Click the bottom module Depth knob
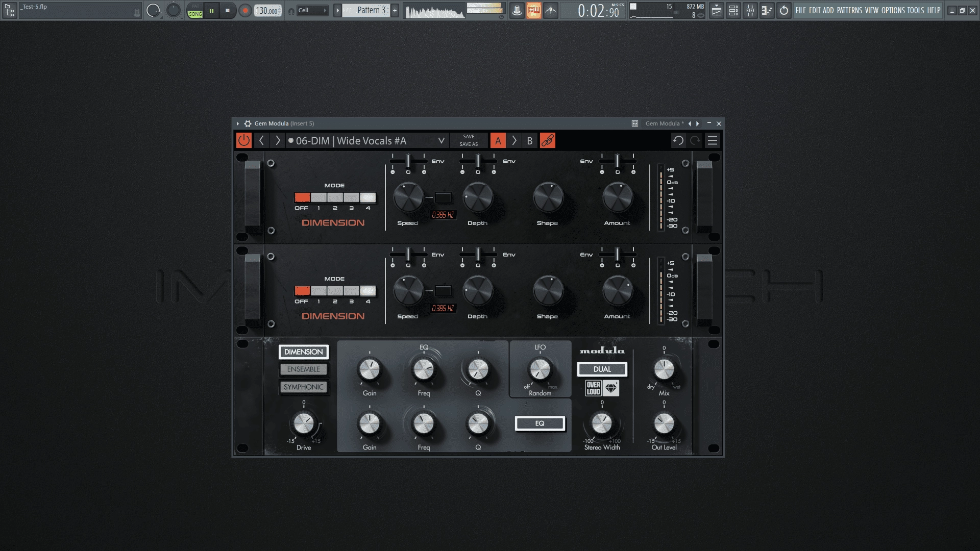 tap(478, 291)
